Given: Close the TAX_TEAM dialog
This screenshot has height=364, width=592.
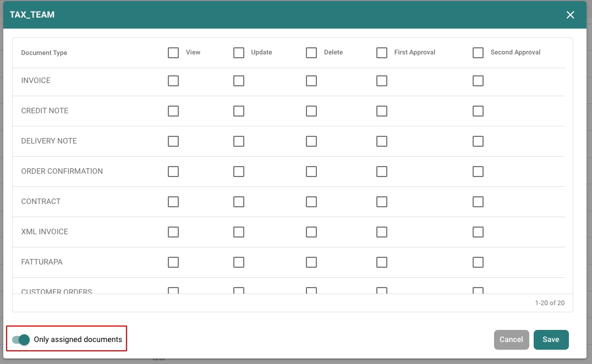Looking at the screenshot, I should [x=571, y=15].
